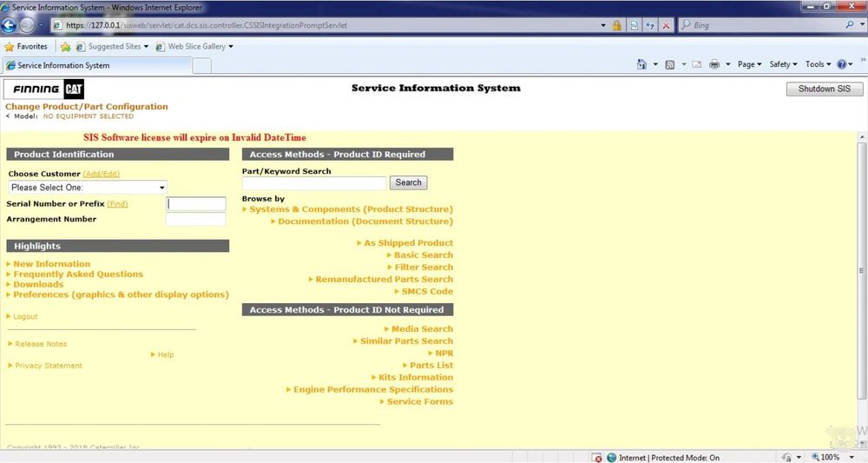Open recent pages dropdown next to Forward
The height and width of the screenshot is (463, 868).
(x=41, y=25)
